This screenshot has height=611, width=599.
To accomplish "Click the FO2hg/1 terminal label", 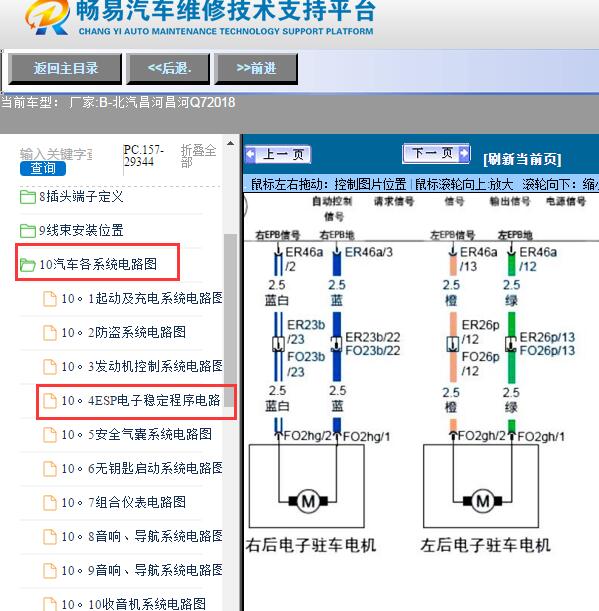I will [x=366, y=437].
